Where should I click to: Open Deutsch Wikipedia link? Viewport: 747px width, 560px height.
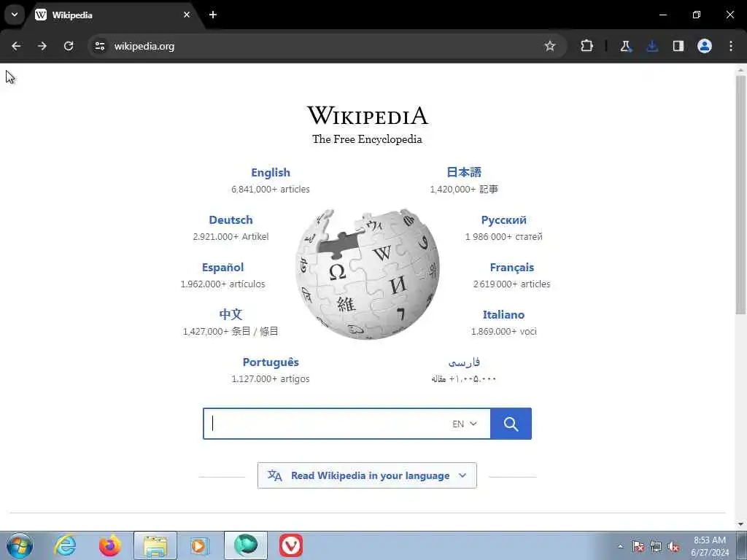pos(231,220)
